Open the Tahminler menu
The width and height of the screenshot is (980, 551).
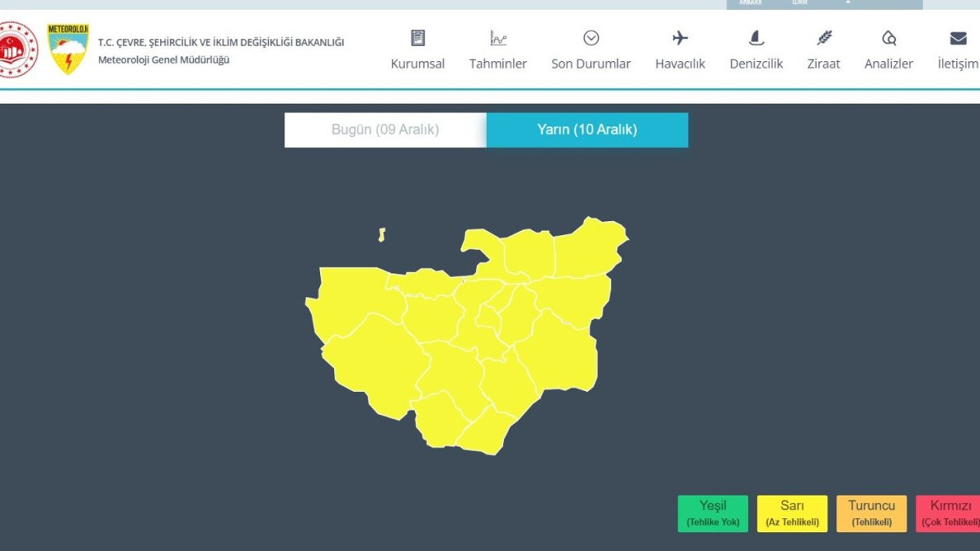[x=498, y=64]
